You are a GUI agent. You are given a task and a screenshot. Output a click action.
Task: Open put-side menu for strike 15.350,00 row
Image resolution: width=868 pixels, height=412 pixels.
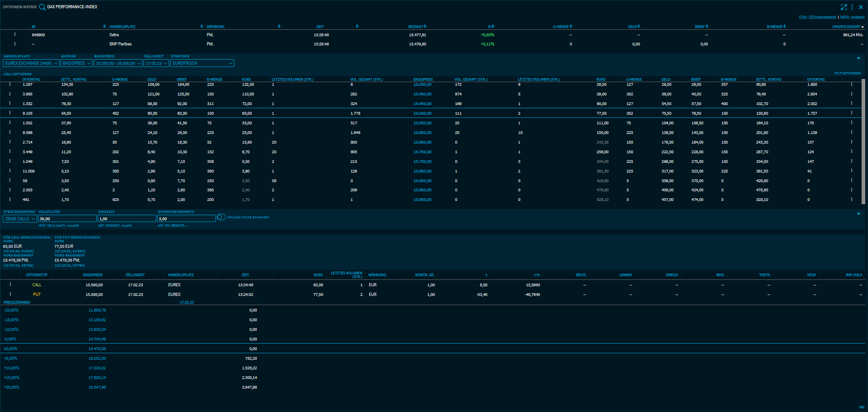click(851, 84)
